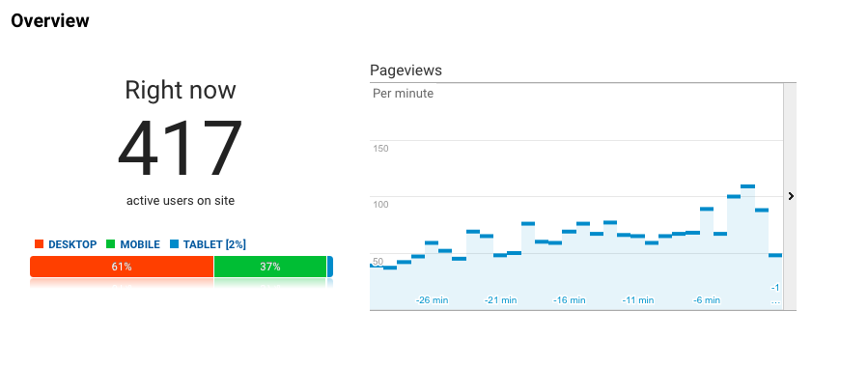868x368 pixels.
Task: Click the Pageviews chart title
Action: 406,71
